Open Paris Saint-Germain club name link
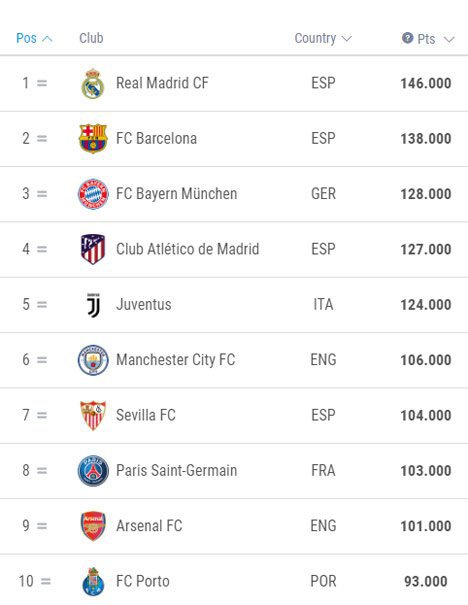The image size is (468, 605). (177, 470)
